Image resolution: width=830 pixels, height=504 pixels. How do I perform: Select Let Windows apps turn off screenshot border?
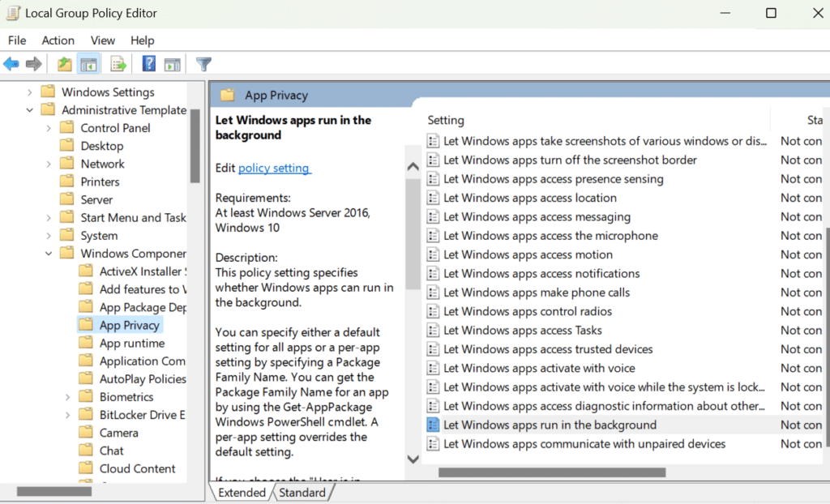570,160
